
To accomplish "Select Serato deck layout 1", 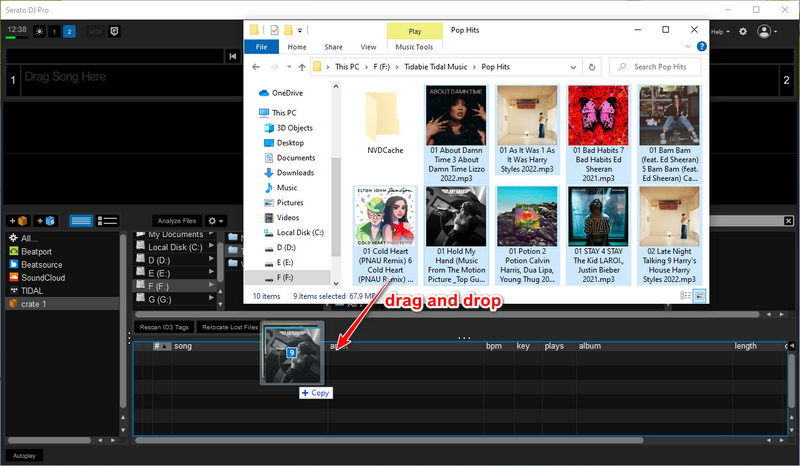I will point(55,32).
